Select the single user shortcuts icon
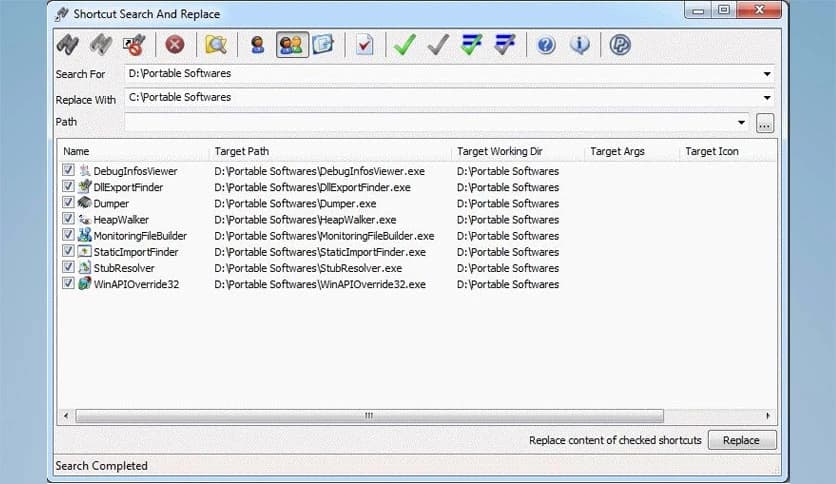 pos(258,45)
